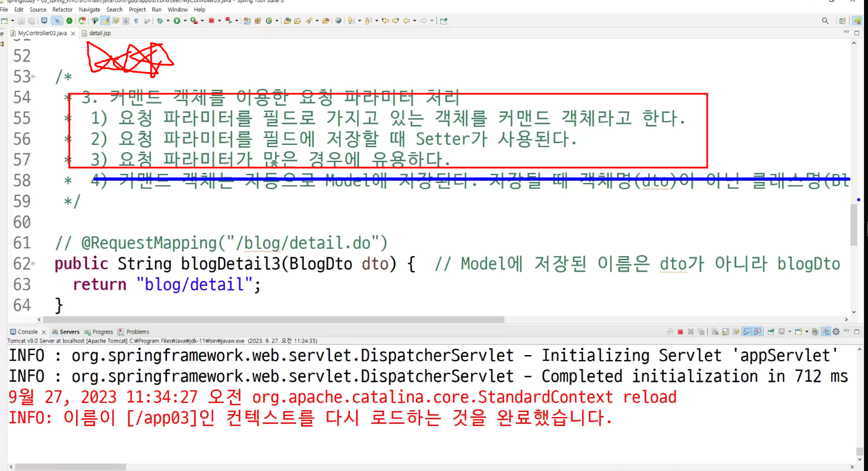The image size is (868, 471).
Task: Go to Next Annotation arrow icon
Action: [350, 20]
